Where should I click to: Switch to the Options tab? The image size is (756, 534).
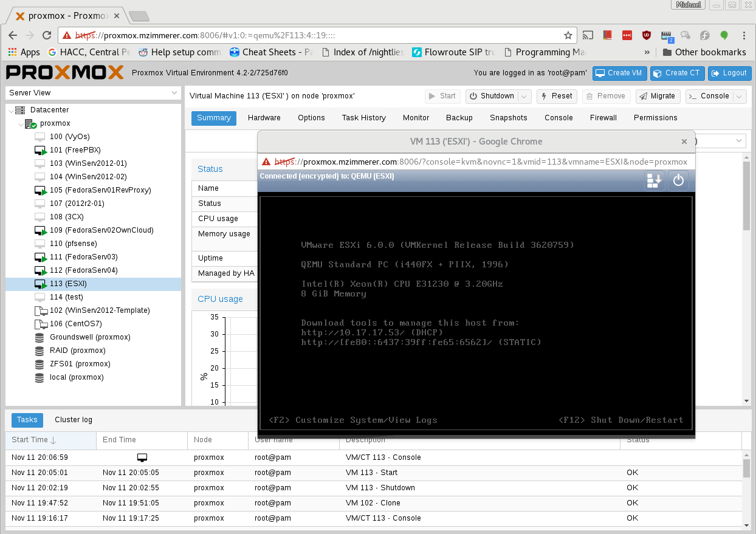coord(311,118)
